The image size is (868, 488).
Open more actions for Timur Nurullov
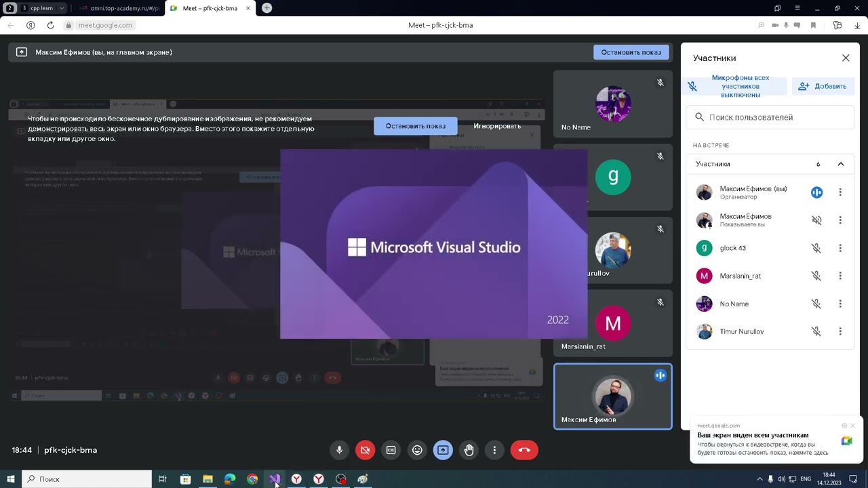(x=840, y=331)
